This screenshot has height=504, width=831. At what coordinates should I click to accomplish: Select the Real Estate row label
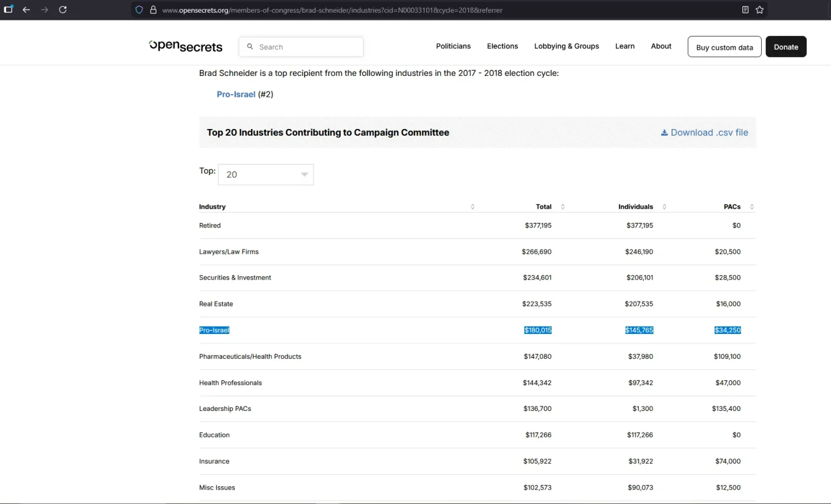[x=216, y=304]
